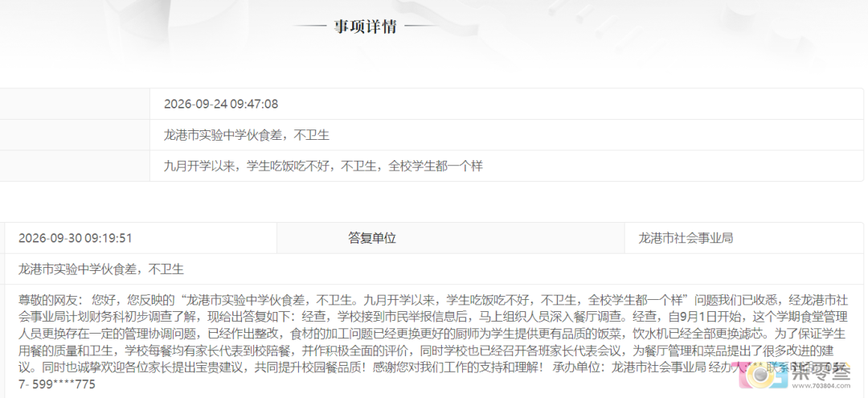868x398 pixels.
Task: Click the 龙港市社会事业局 reply unit value
Action: pos(686,239)
